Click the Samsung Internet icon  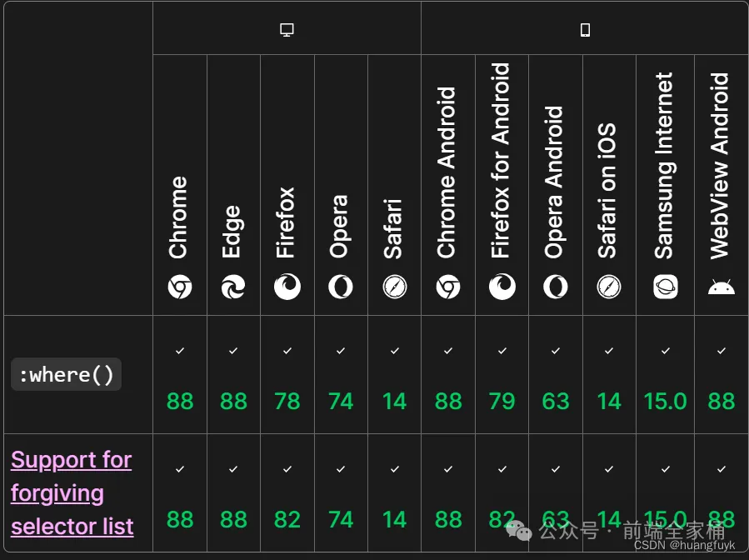(666, 287)
